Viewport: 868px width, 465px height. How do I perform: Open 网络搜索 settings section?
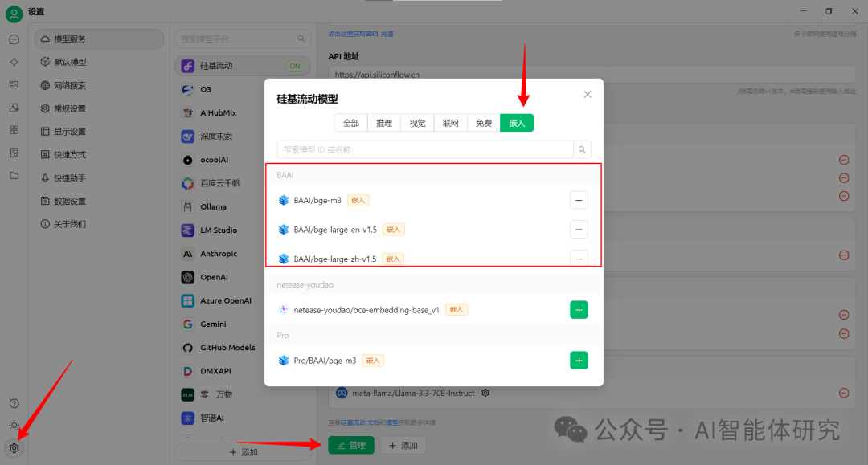(99, 85)
